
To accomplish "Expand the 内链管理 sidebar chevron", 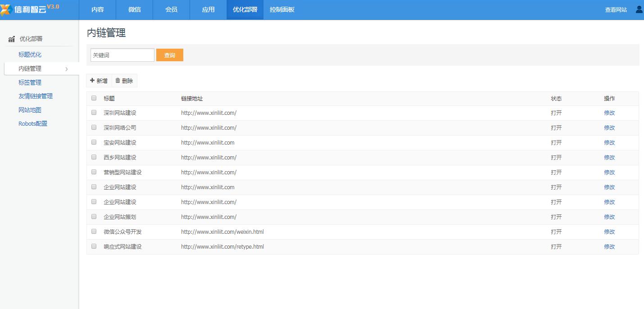I will coord(67,69).
